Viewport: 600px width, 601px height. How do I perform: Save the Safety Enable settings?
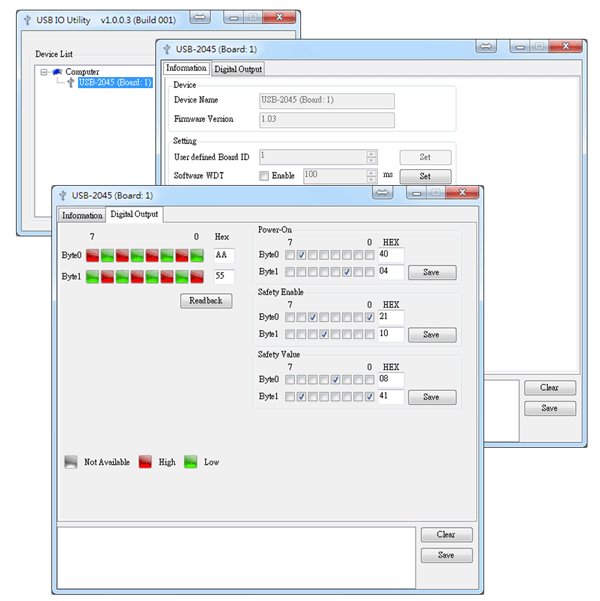[x=432, y=335]
